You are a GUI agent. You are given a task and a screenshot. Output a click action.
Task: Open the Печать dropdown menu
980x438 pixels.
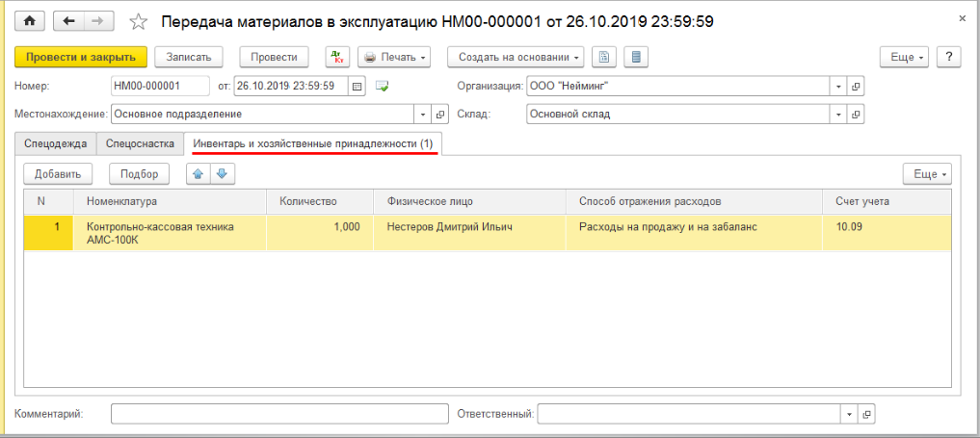pos(396,57)
